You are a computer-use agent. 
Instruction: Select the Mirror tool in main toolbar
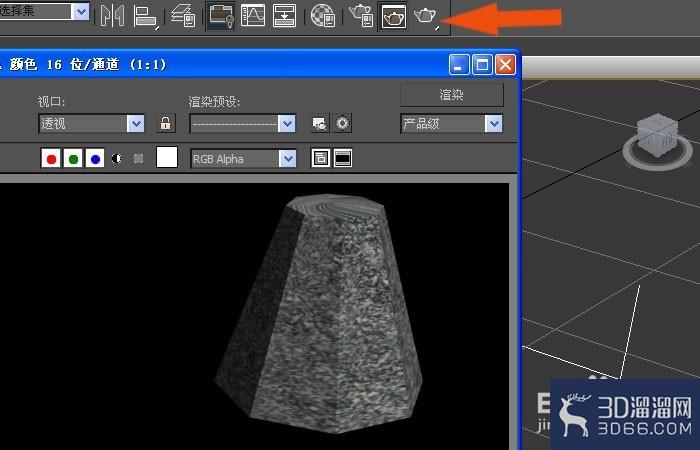pos(112,16)
